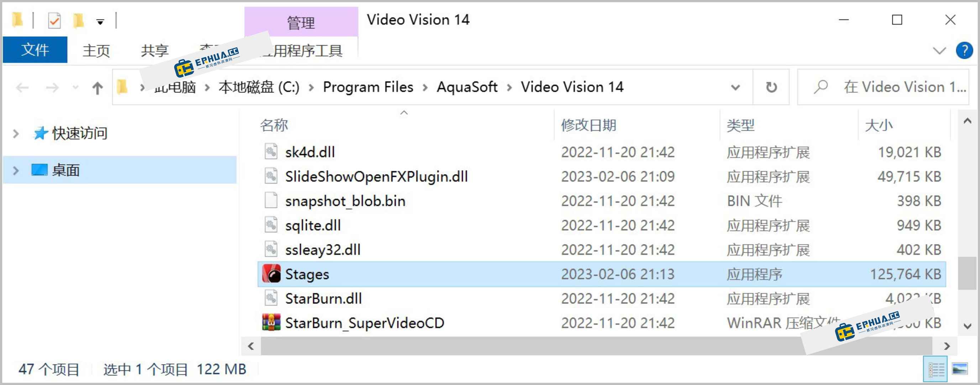Screen dimensions: 980x385
Task: Switch to large icons view in status bar
Action: coord(959,369)
